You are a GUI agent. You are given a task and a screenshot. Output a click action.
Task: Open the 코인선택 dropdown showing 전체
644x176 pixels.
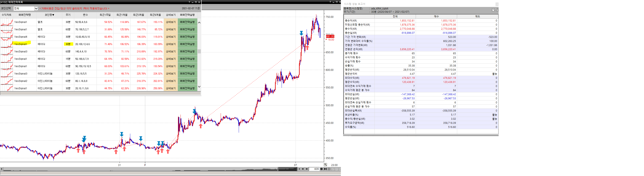[36, 8]
